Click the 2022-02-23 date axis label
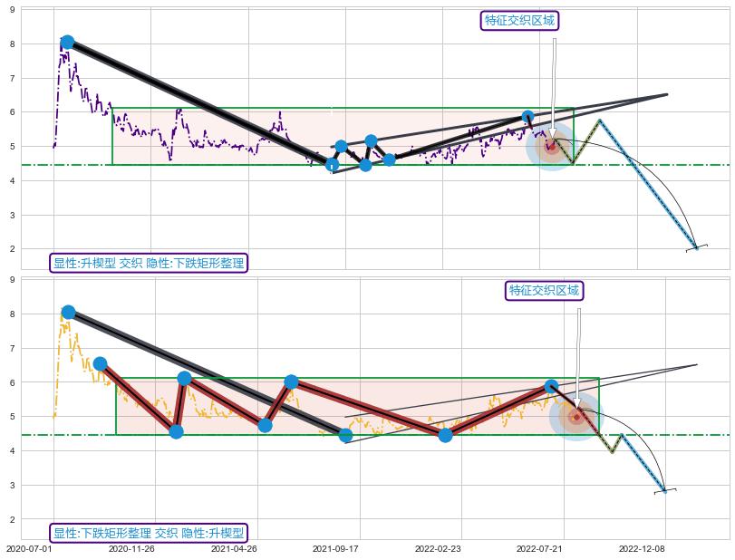 439,548
